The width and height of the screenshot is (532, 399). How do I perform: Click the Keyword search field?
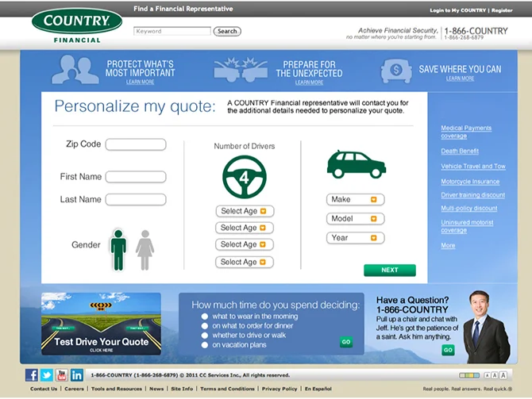(x=172, y=31)
